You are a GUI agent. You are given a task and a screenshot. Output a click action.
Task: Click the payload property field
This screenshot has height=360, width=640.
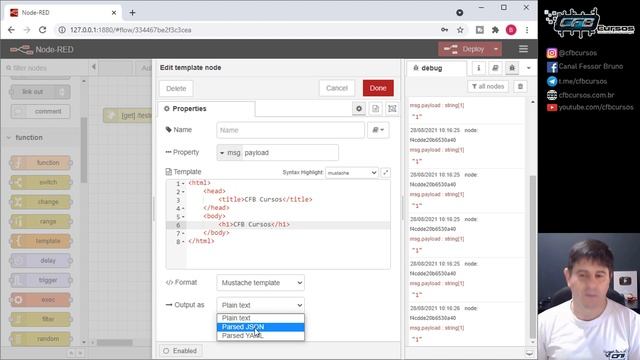coord(290,153)
